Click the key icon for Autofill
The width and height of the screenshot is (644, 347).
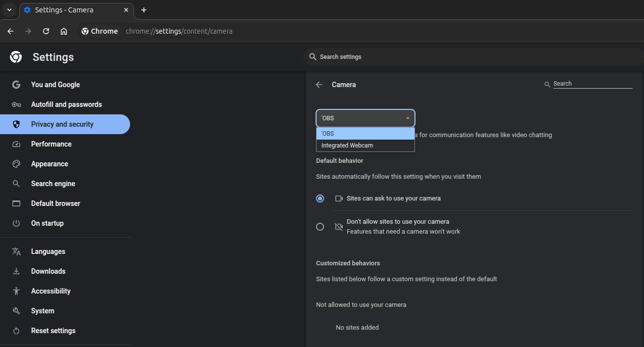[16, 104]
